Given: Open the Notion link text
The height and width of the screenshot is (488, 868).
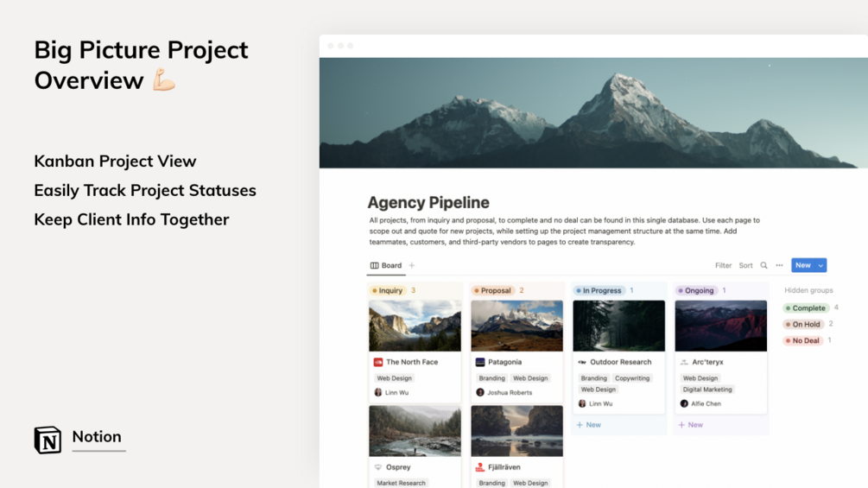Looking at the screenshot, I should [x=97, y=436].
